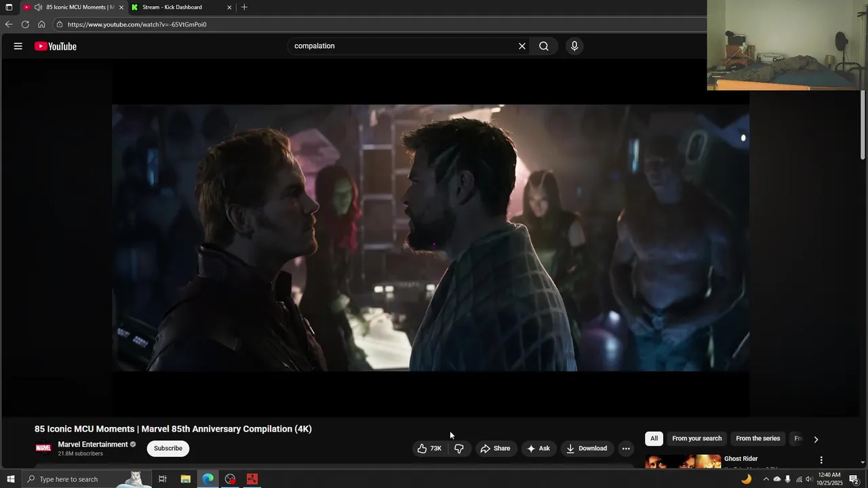Viewport: 868px width, 488px height.
Task: Refresh the page
Action: pos(25,24)
